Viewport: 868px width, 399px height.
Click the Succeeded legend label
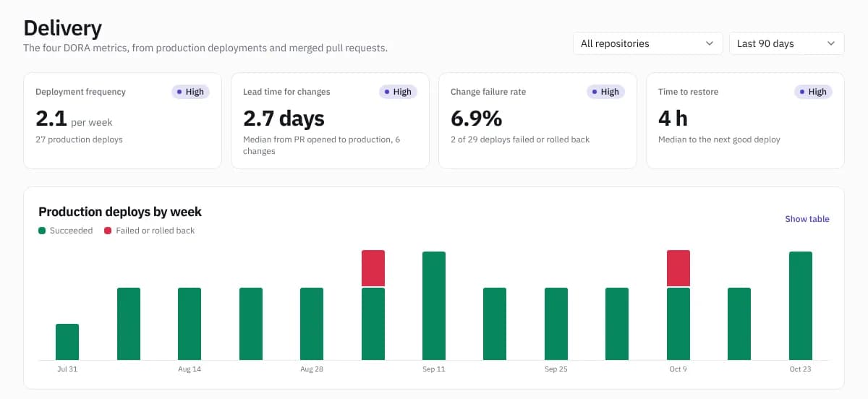72,231
